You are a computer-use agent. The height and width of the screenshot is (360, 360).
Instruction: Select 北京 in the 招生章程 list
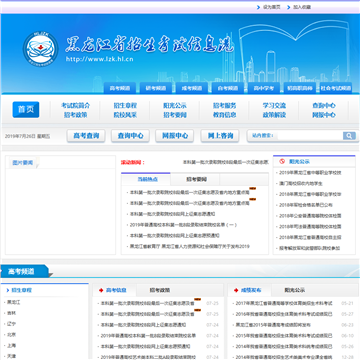point(11,334)
